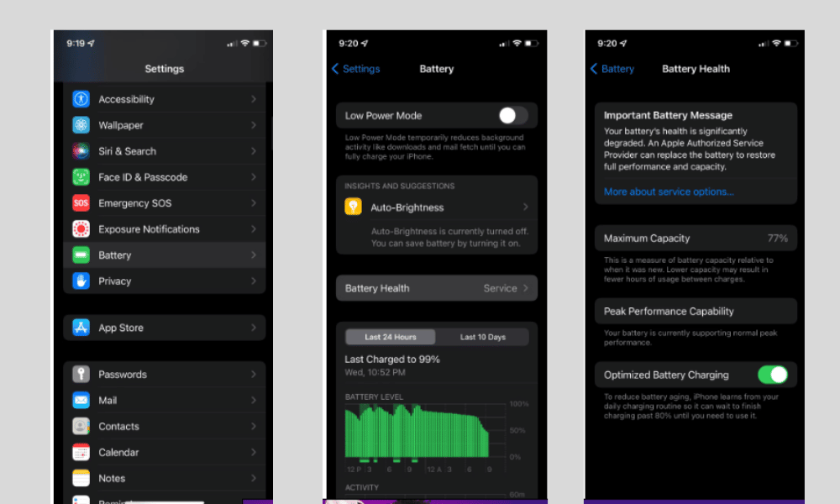Tap the yellow Auto-Brightness lightbulb icon

pyautogui.click(x=354, y=207)
